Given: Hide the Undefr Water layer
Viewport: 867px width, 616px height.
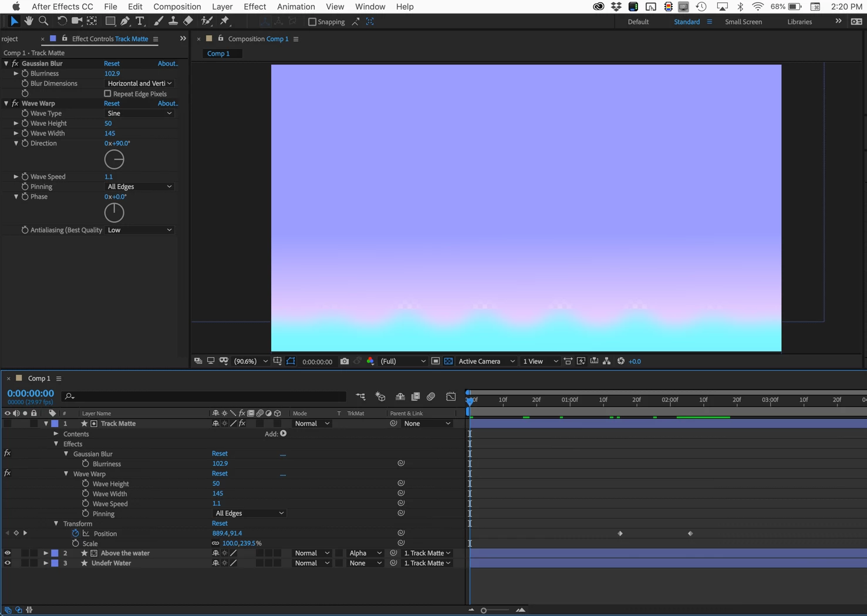Looking at the screenshot, I should click(x=8, y=563).
